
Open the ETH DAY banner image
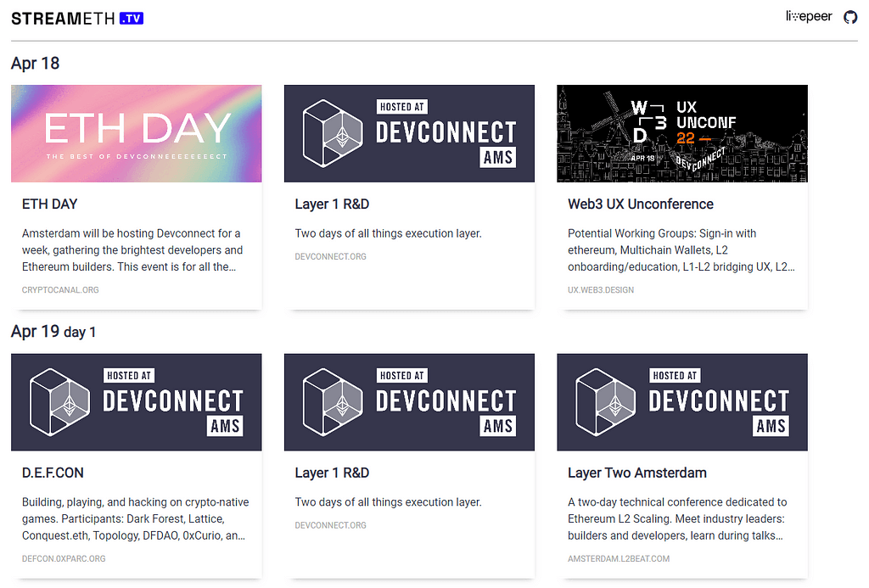(136, 133)
